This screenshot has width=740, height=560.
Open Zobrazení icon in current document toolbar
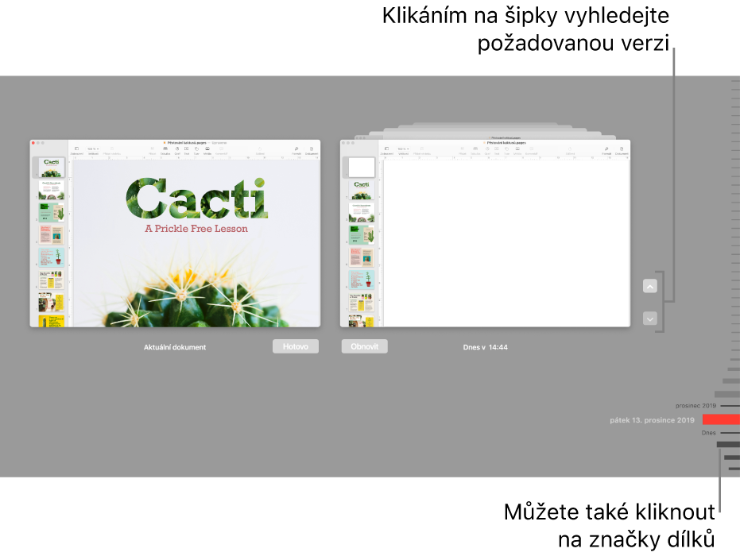tap(76, 150)
